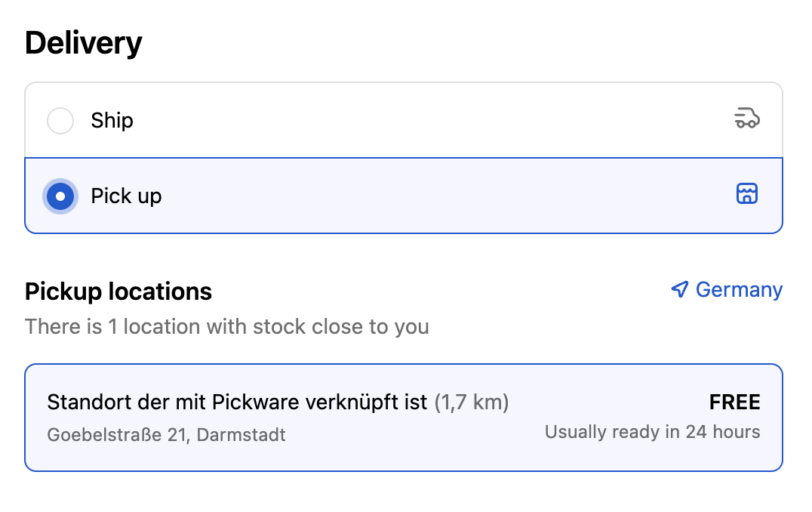Viewport: 812px width, 512px height.
Task: Click the Pick up option label
Action: tap(126, 196)
